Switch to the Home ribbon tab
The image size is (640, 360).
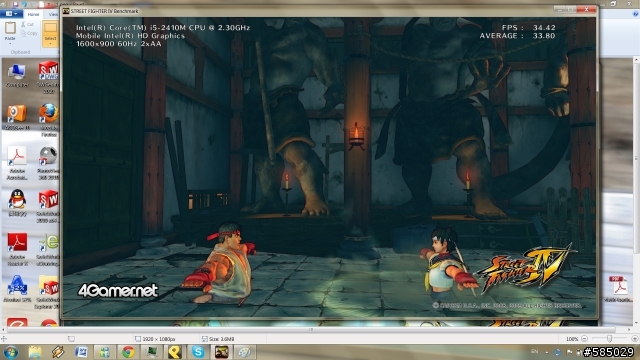pyautogui.click(x=33, y=14)
